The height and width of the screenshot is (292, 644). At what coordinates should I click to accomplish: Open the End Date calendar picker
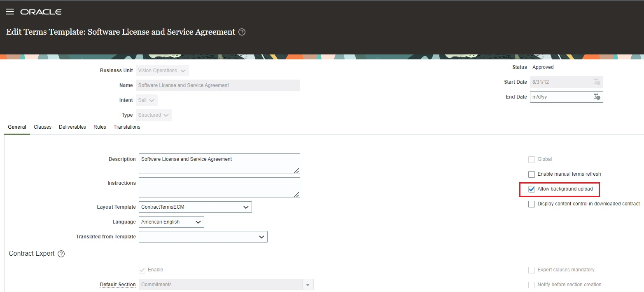tap(597, 97)
